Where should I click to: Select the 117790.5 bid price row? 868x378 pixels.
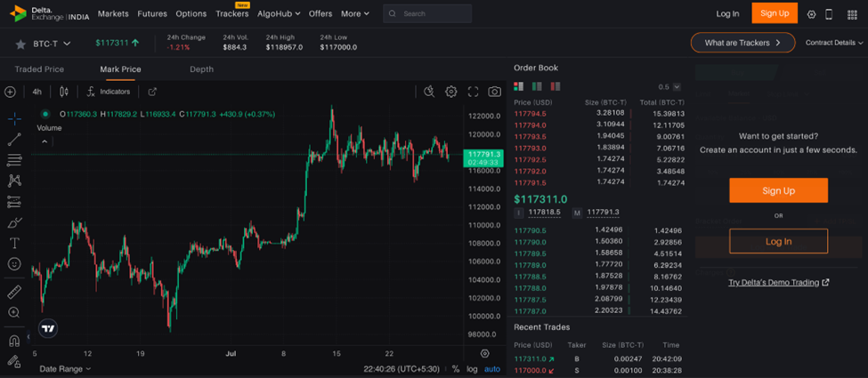pyautogui.click(x=599, y=230)
